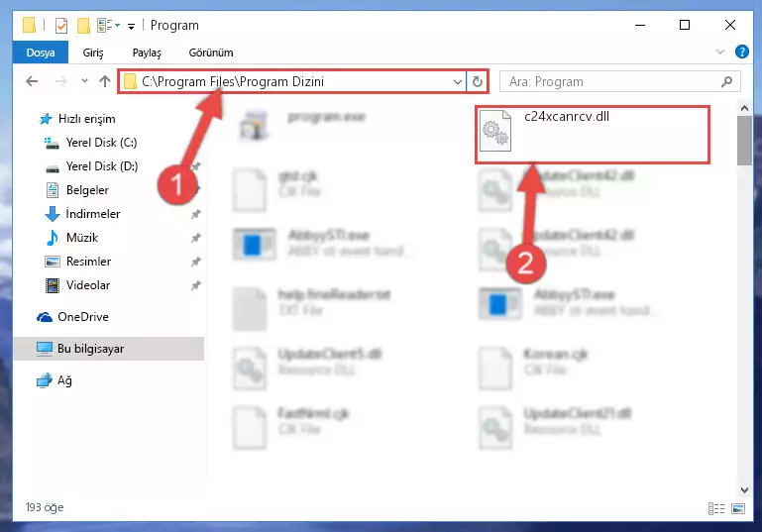Click the Properties quick access icon
The width and height of the screenshot is (762, 532).
click(x=61, y=26)
